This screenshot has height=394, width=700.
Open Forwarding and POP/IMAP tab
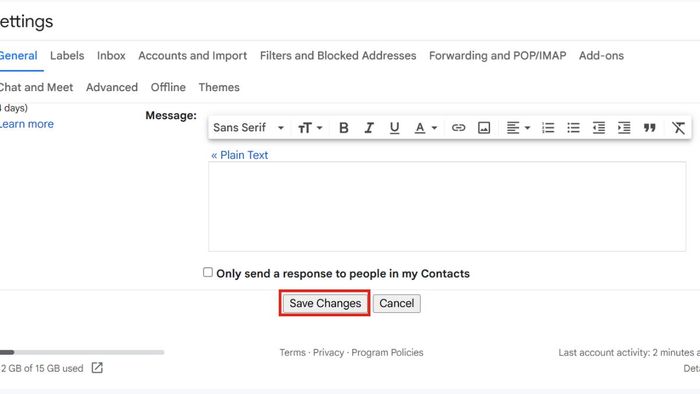(x=497, y=56)
